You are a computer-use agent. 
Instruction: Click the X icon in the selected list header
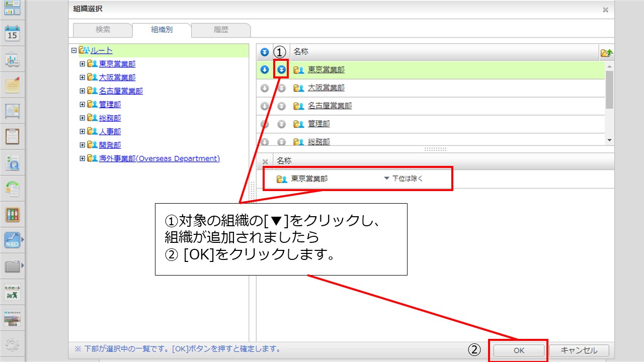pos(265,161)
